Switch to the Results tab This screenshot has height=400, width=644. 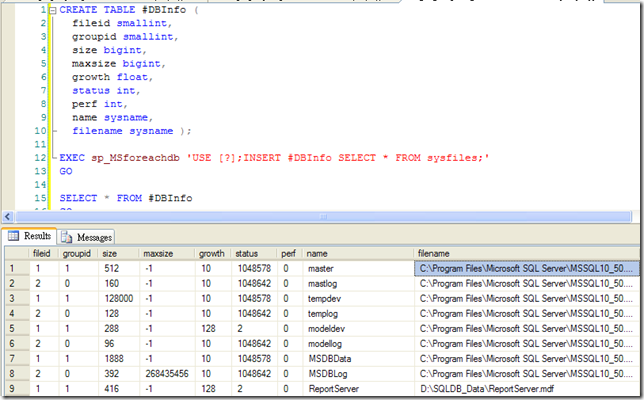click(x=30, y=236)
